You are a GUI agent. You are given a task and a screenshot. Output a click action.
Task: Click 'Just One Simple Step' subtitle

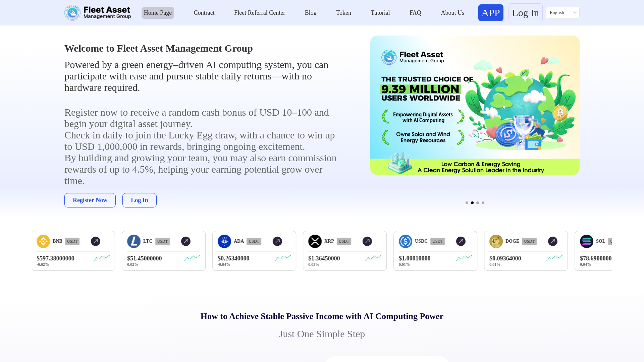(322, 334)
